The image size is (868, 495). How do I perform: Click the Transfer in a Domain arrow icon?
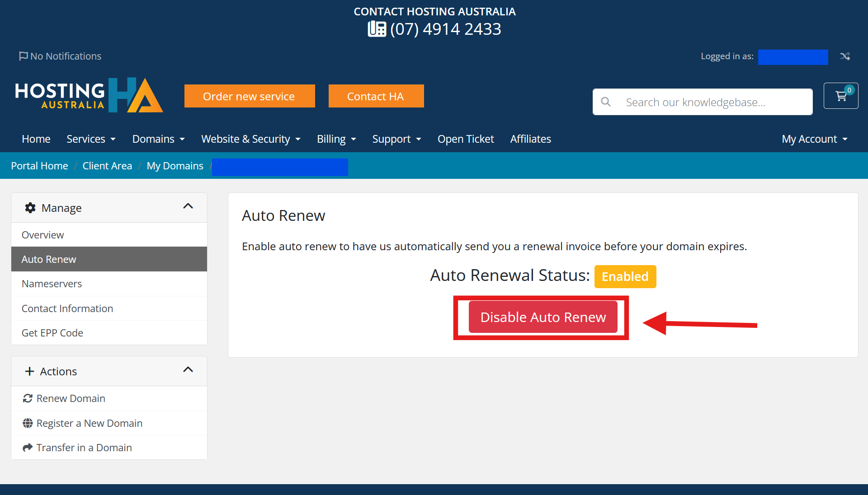[28, 448]
